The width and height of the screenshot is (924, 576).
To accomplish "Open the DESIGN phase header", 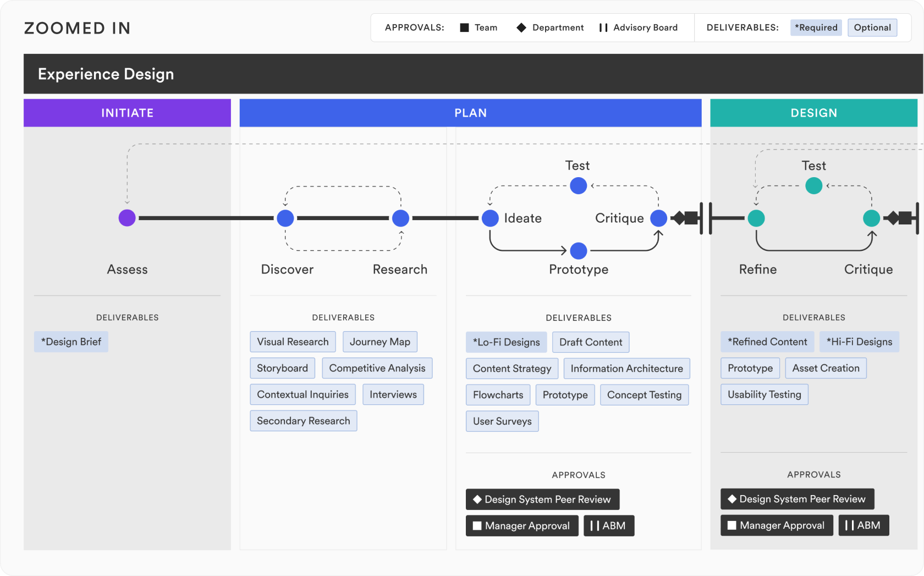I will pos(813,113).
